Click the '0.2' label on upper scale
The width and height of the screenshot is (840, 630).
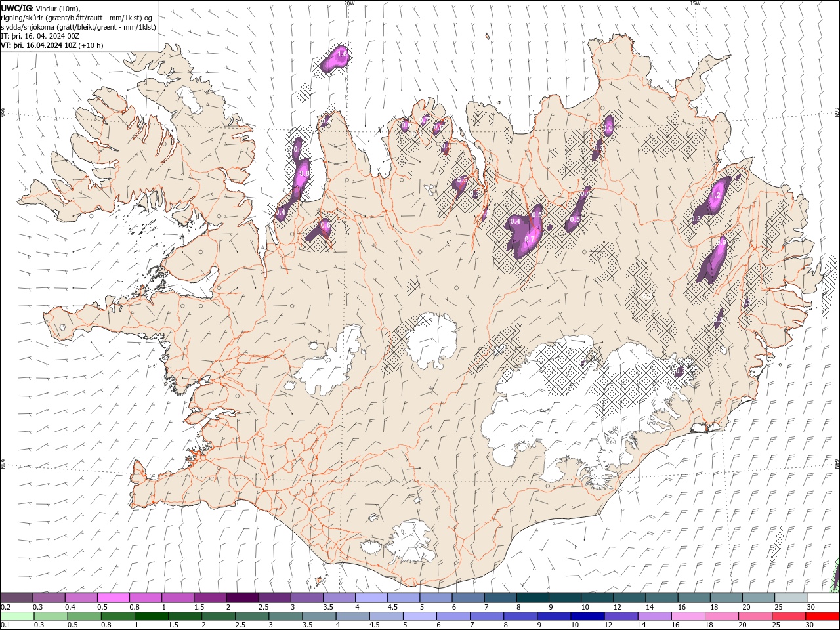click(x=5, y=607)
